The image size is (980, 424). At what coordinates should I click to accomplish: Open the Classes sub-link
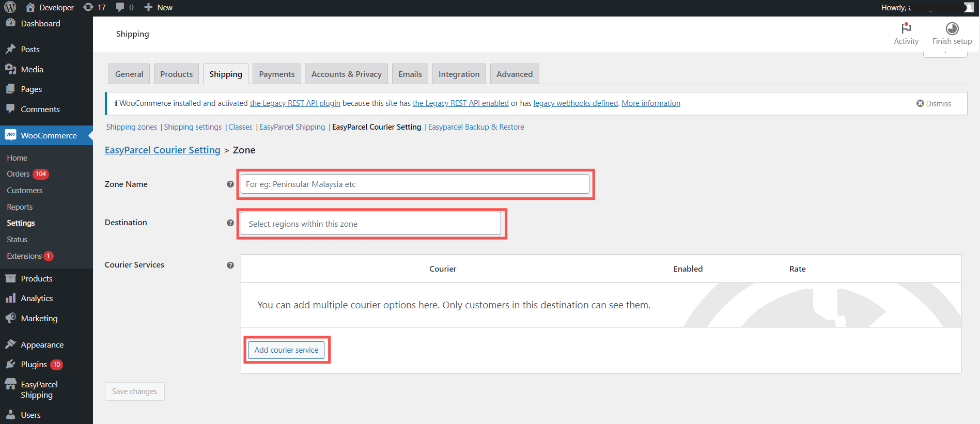(x=241, y=127)
